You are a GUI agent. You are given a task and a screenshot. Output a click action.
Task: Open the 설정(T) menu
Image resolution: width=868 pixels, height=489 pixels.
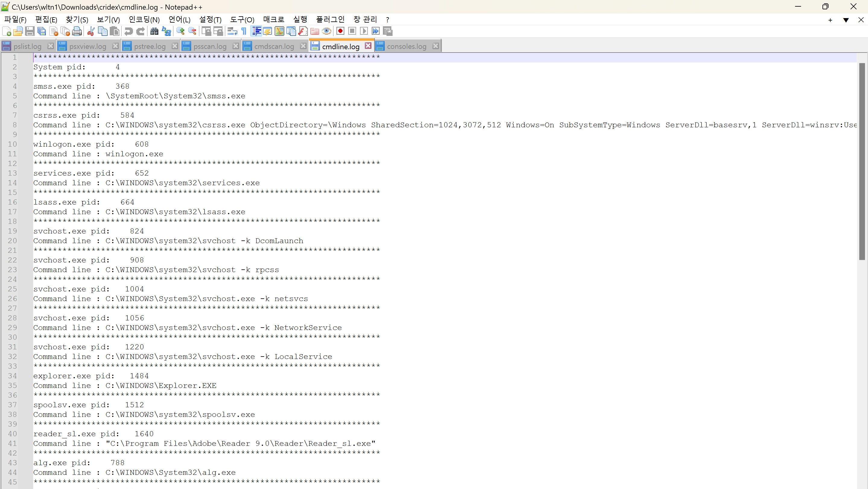pyautogui.click(x=210, y=20)
